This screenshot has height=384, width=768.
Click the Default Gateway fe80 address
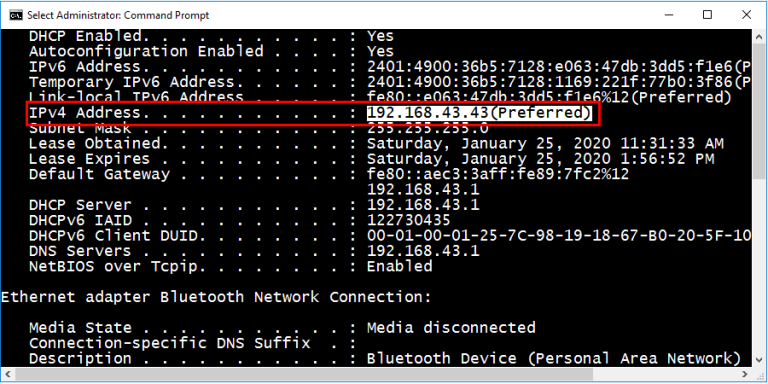[x=498, y=174]
